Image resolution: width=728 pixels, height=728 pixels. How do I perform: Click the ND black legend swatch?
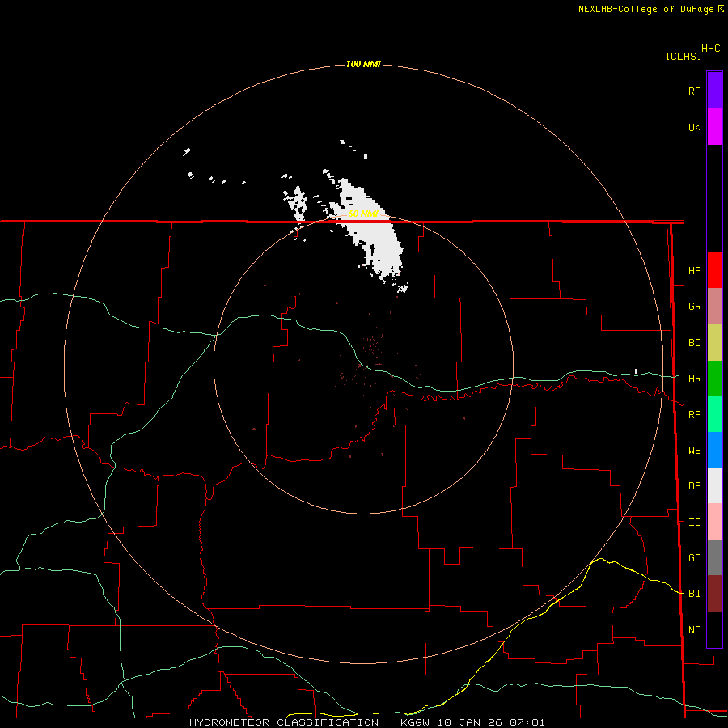coord(714,629)
